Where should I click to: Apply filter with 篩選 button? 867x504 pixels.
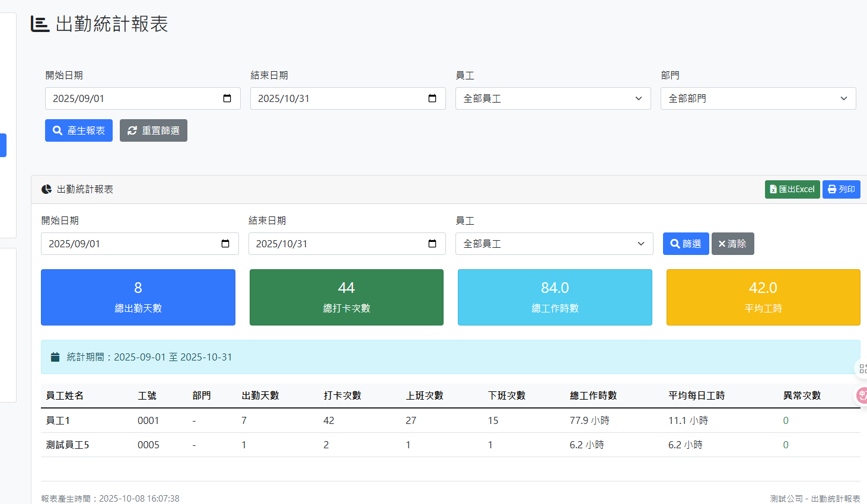[686, 244]
